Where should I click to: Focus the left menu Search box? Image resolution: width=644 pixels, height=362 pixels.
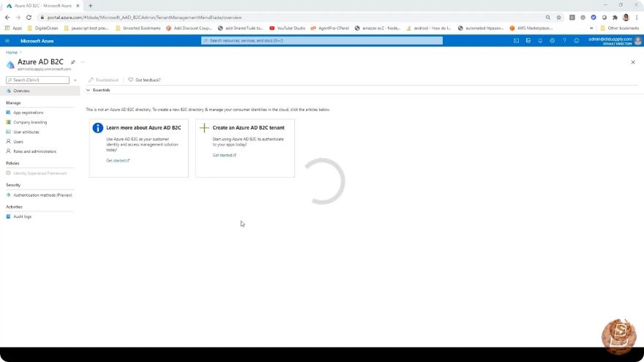pyautogui.click(x=38, y=80)
